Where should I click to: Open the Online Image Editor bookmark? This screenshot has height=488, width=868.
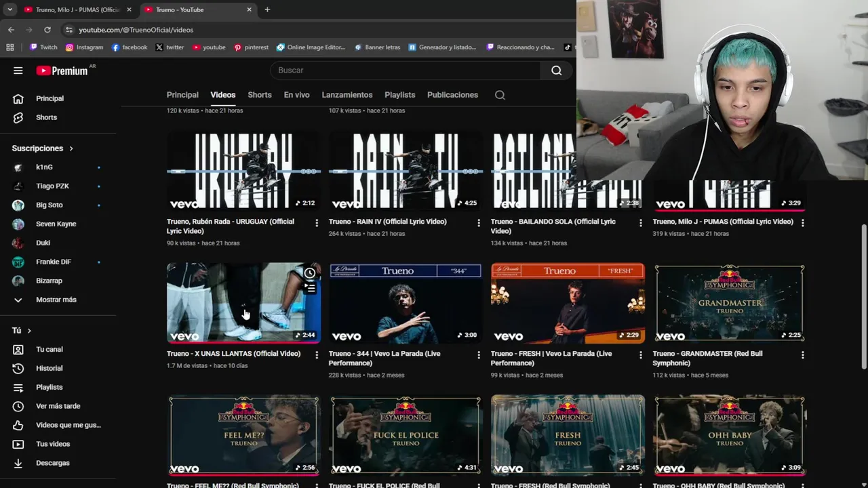coord(311,47)
